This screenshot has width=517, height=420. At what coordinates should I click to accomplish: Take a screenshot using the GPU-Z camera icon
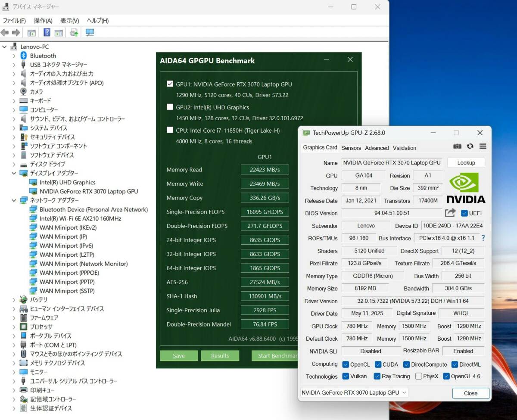[x=457, y=146]
